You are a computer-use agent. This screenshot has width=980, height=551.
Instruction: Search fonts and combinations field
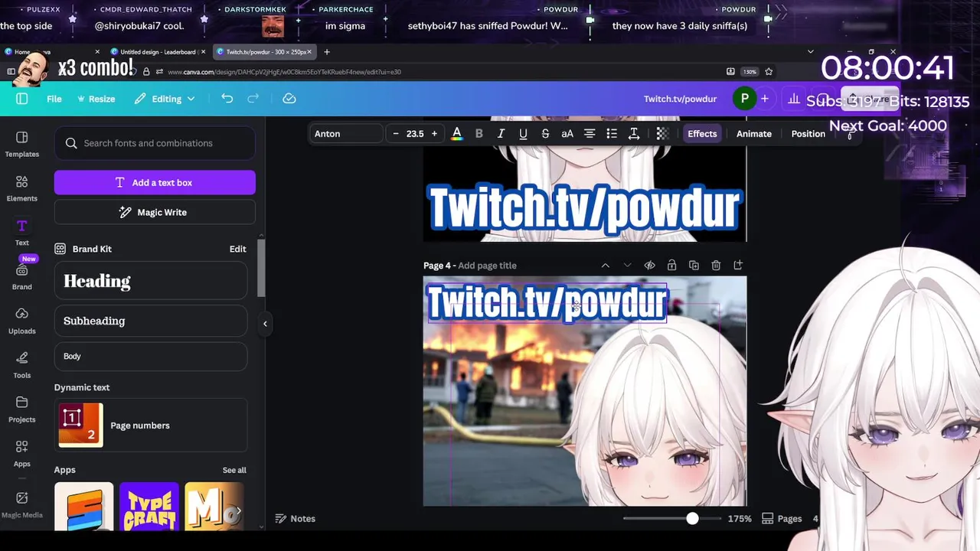coord(155,143)
